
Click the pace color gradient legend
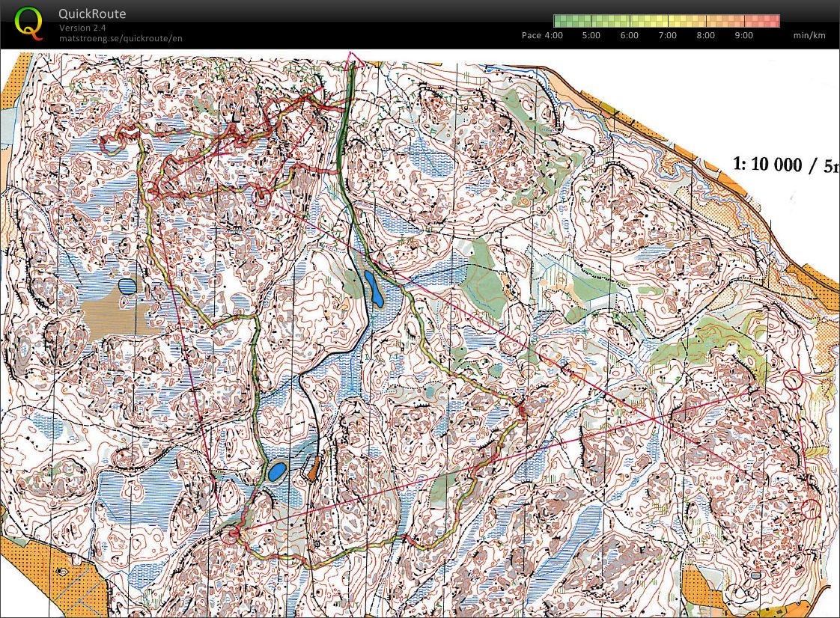(x=666, y=21)
